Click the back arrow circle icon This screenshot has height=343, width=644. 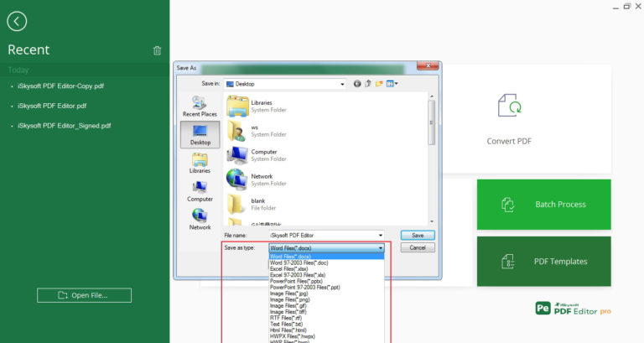coord(17,21)
